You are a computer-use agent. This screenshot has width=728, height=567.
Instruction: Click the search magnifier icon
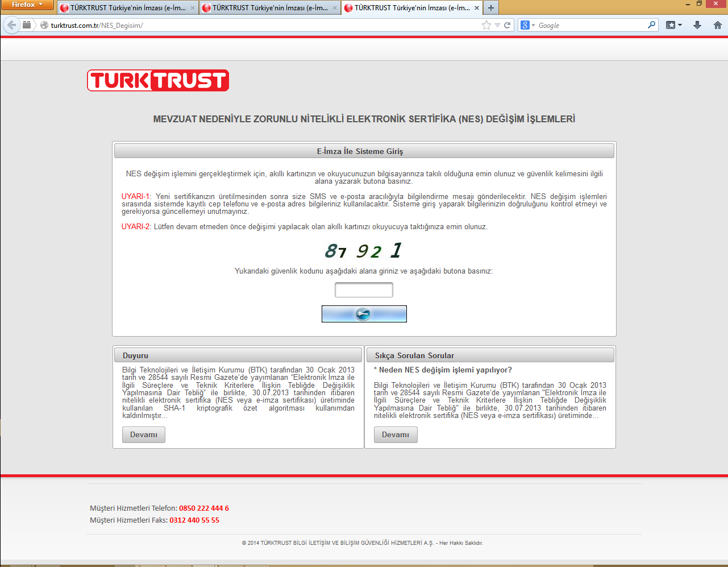(651, 25)
